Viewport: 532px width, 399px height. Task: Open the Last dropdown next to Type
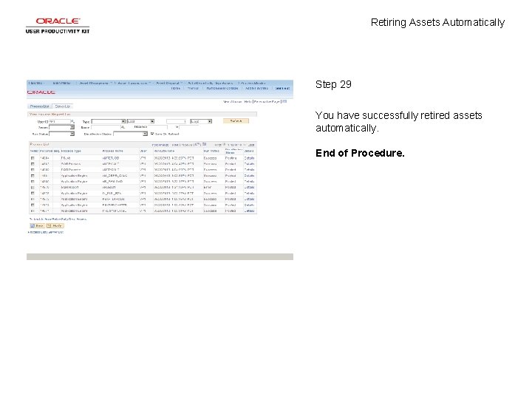click(x=140, y=121)
